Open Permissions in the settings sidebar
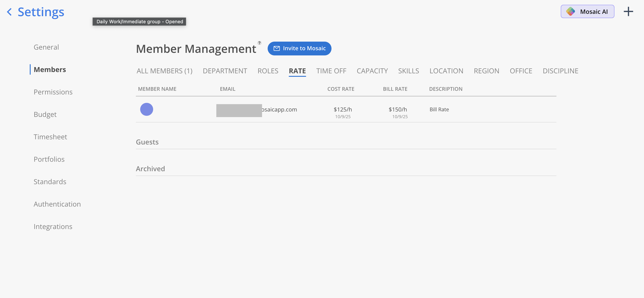This screenshot has width=644, height=298. (53, 92)
